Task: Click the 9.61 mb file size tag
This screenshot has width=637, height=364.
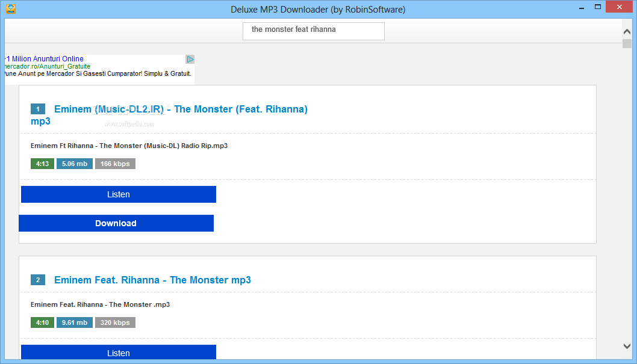Action: click(x=74, y=322)
